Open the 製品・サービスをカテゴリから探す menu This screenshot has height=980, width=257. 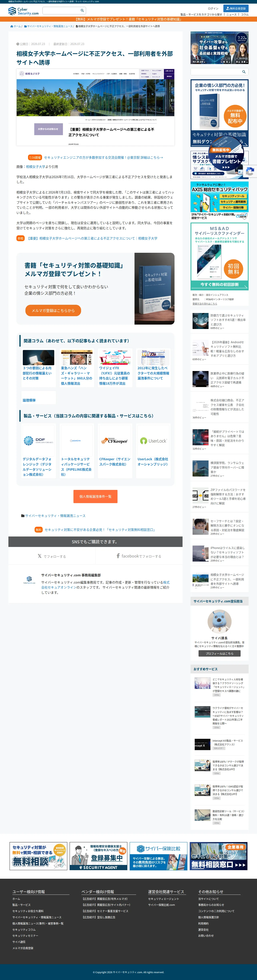(201, 14)
